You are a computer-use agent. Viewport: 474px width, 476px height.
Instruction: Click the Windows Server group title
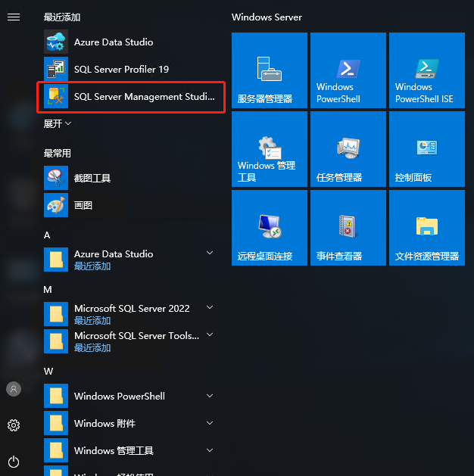[267, 17]
